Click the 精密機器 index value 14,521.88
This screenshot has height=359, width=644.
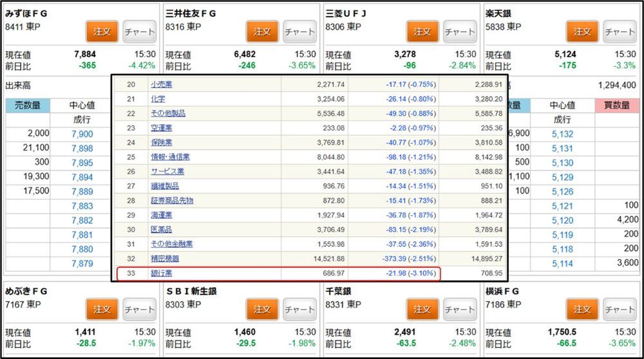tap(329, 259)
